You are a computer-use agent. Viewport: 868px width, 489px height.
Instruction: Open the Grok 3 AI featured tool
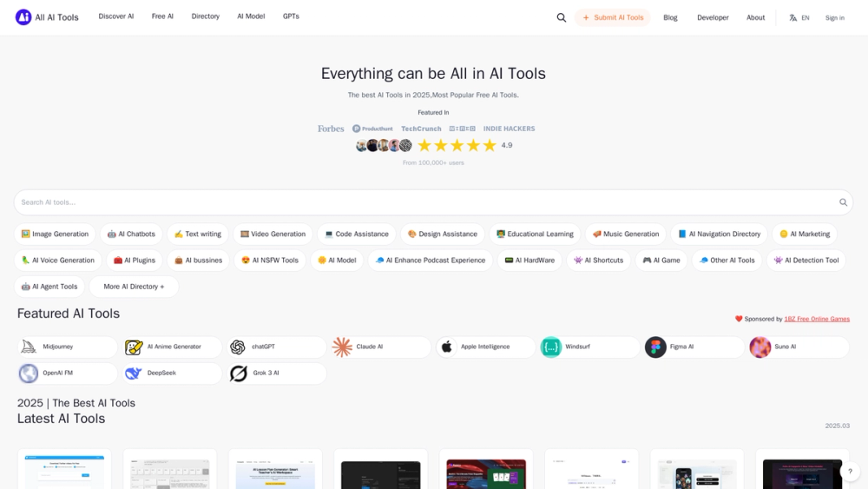tap(277, 373)
